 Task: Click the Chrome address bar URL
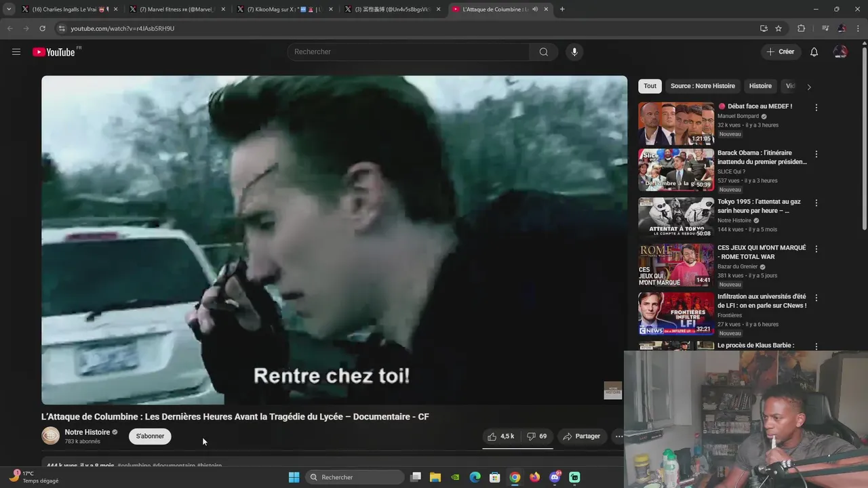click(122, 28)
